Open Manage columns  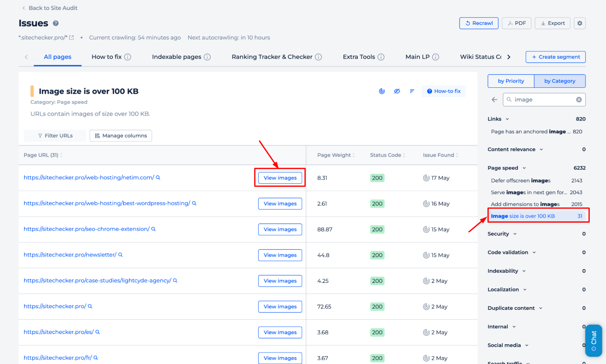tap(121, 136)
